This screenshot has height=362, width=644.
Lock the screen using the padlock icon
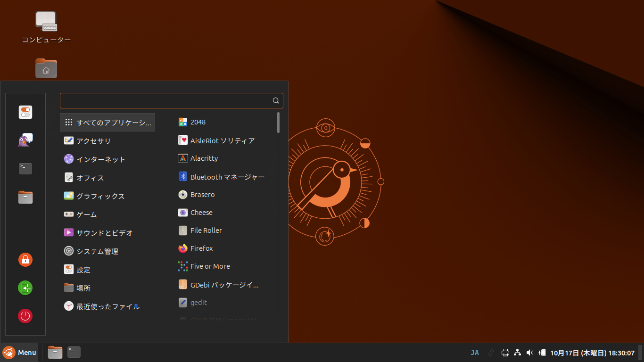[x=25, y=259]
